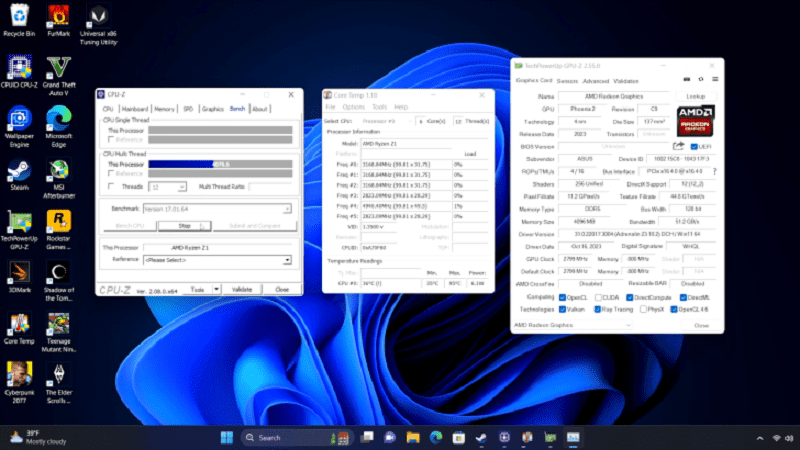Open Options menu in Core Temp
The image size is (800, 450).
pyautogui.click(x=354, y=107)
